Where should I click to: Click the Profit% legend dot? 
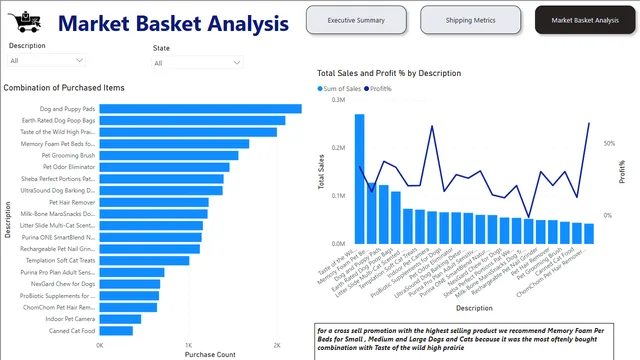[366, 89]
